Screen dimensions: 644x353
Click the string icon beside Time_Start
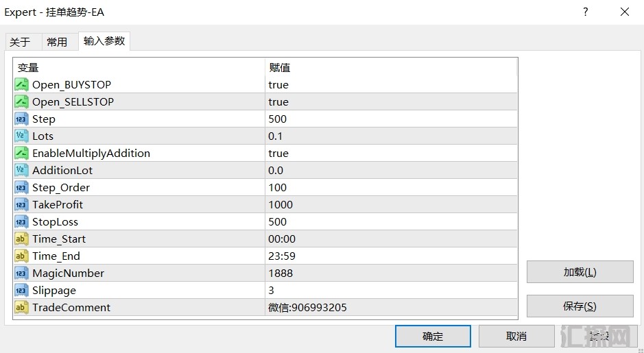tap(21, 239)
